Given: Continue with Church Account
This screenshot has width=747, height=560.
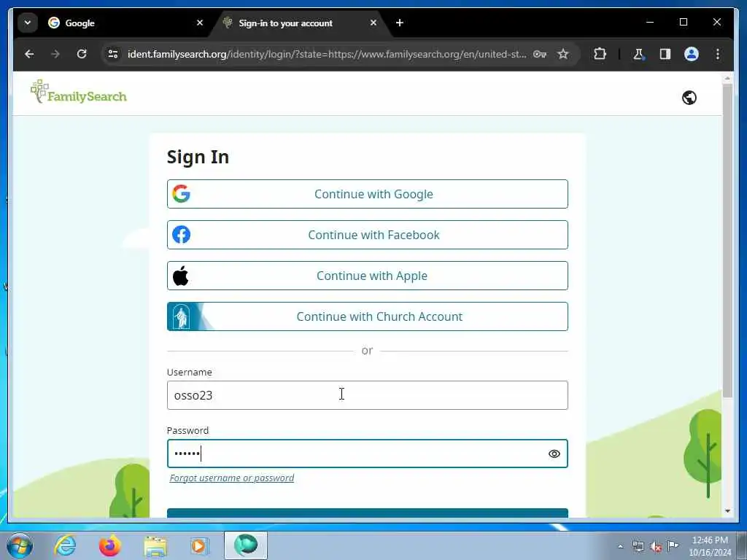Looking at the screenshot, I should 368,316.
